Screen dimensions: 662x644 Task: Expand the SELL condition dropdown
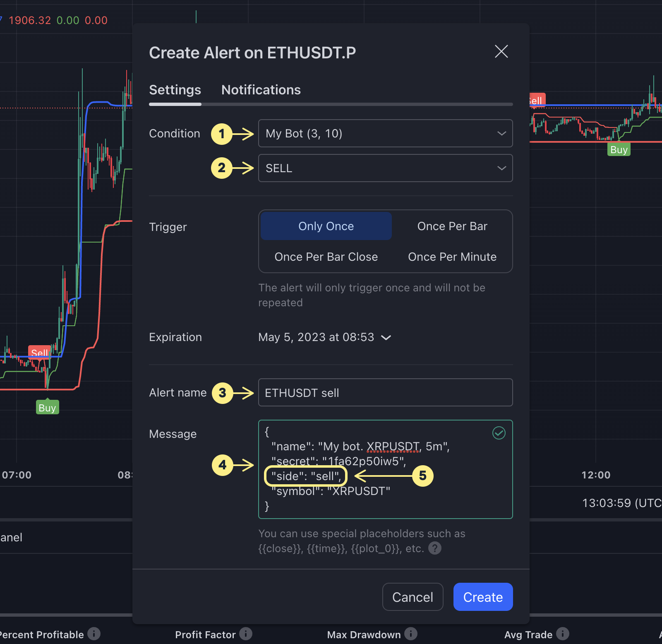coord(385,168)
